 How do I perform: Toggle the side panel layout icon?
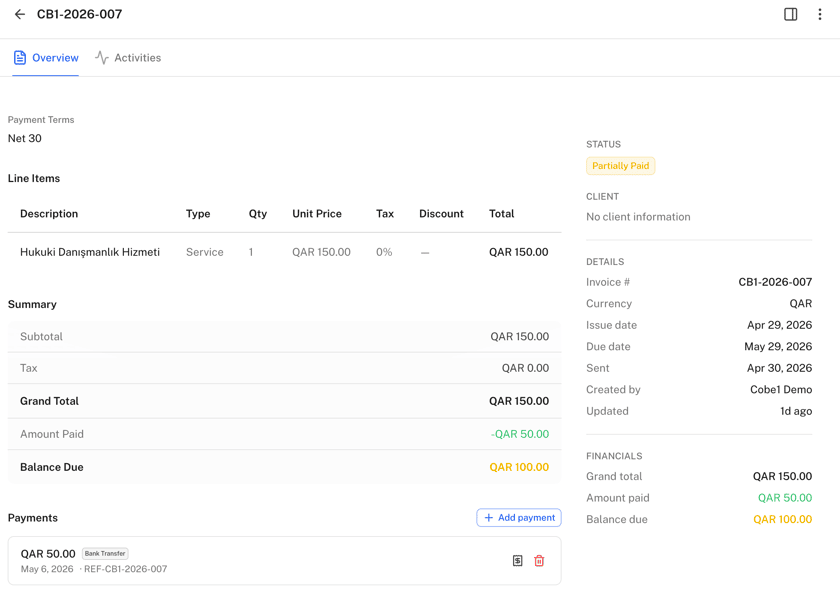tap(790, 14)
